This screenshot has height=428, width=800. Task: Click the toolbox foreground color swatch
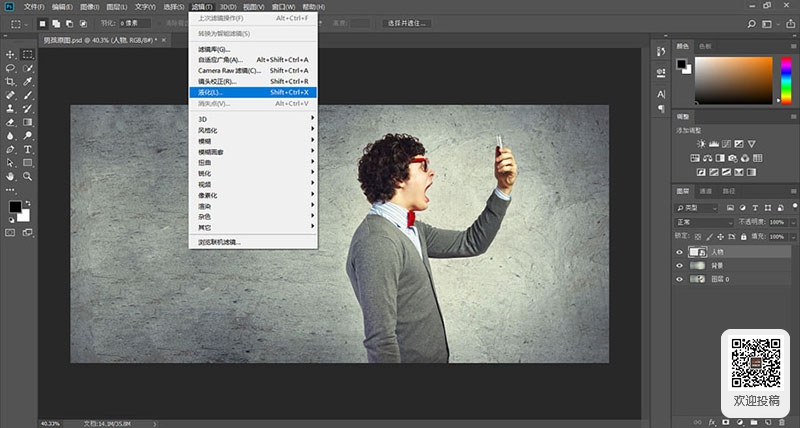click(15, 207)
